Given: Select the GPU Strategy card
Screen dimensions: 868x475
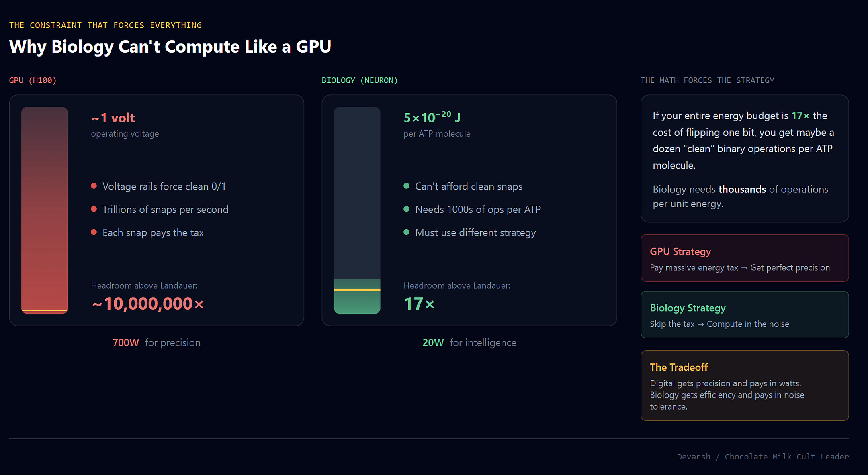Looking at the screenshot, I should point(744,258).
